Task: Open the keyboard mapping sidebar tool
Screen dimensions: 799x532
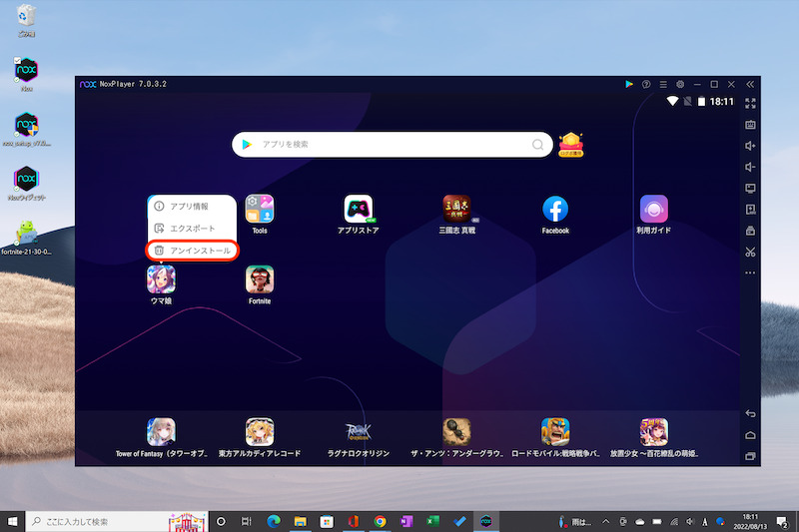Action: (x=750, y=125)
